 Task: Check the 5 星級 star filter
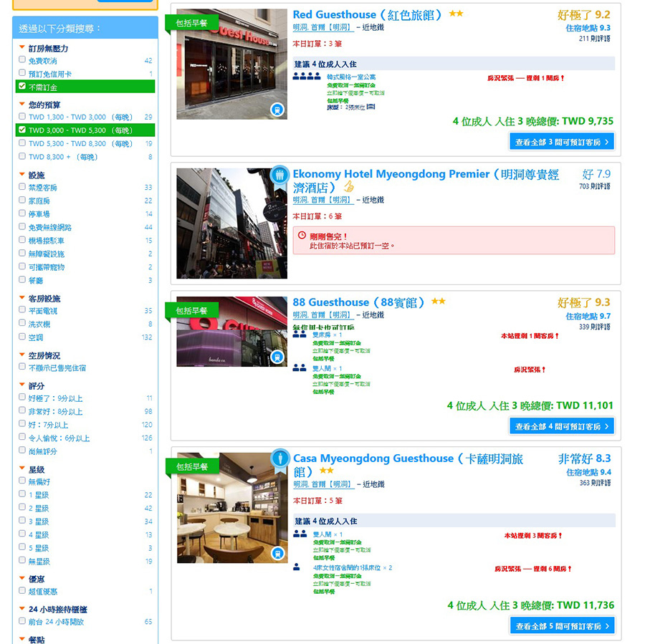point(22,547)
